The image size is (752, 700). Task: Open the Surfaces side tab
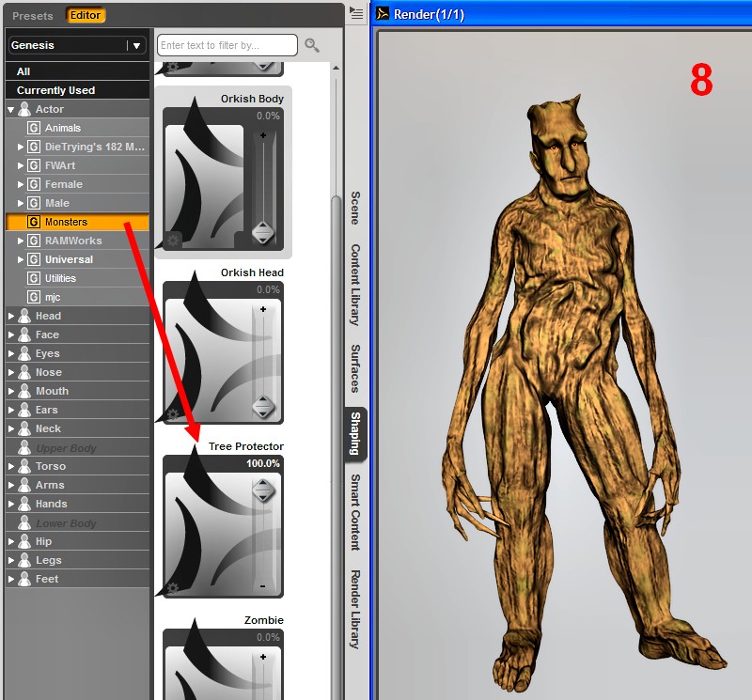355,368
